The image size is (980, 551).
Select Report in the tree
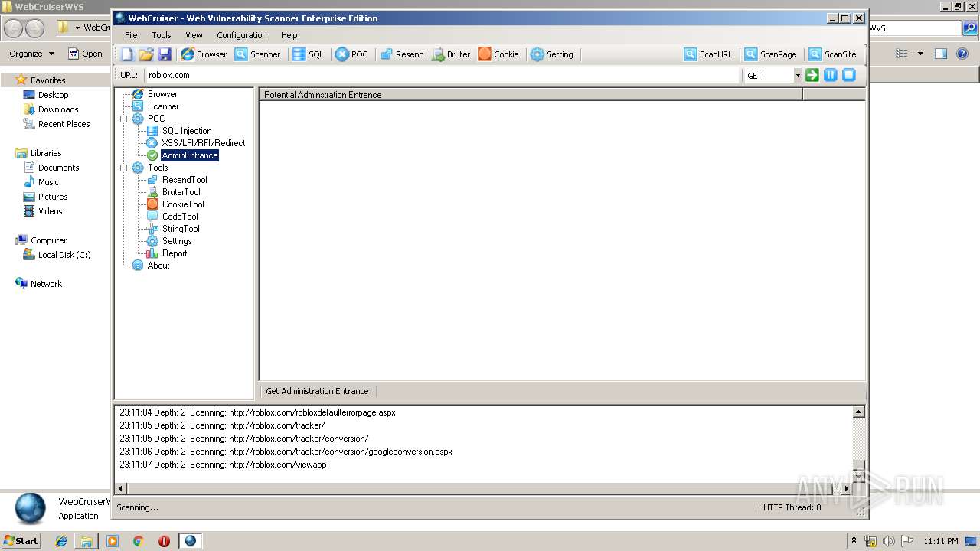pyautogui.click(x=175, y=253)
